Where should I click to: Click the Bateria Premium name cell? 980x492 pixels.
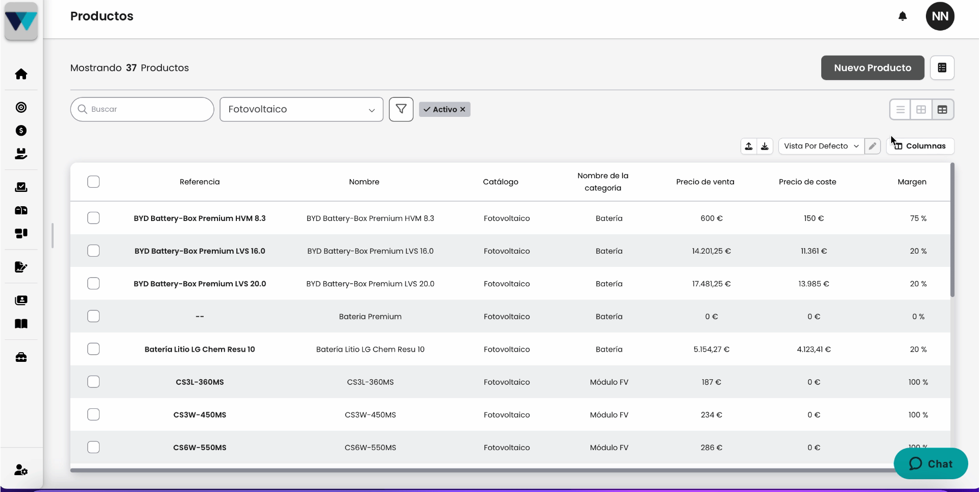[x=370, y=316]
